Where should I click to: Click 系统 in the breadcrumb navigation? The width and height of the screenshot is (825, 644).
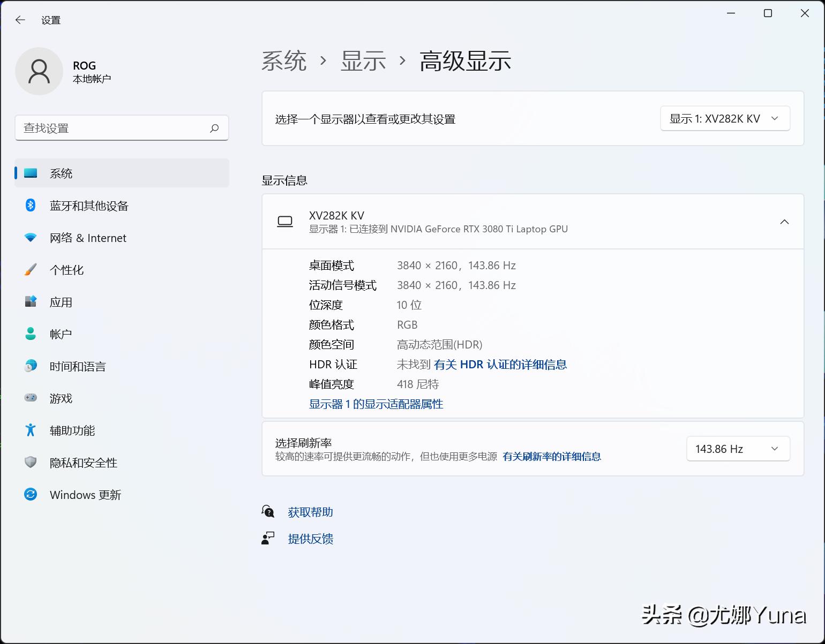pos(283,61)
